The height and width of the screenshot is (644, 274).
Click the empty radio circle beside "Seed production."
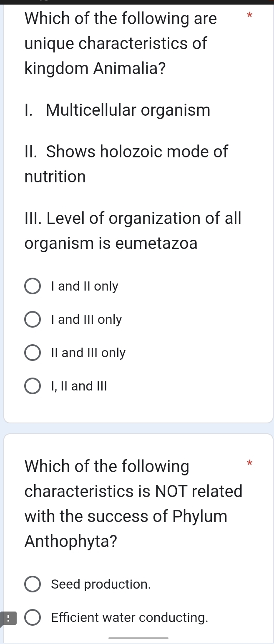(x=32, y=584)
